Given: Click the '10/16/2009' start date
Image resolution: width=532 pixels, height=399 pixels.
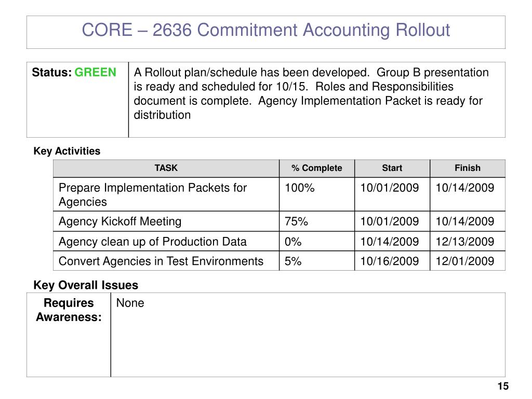Looking at the screenshot, I should (x=392, y=261).
